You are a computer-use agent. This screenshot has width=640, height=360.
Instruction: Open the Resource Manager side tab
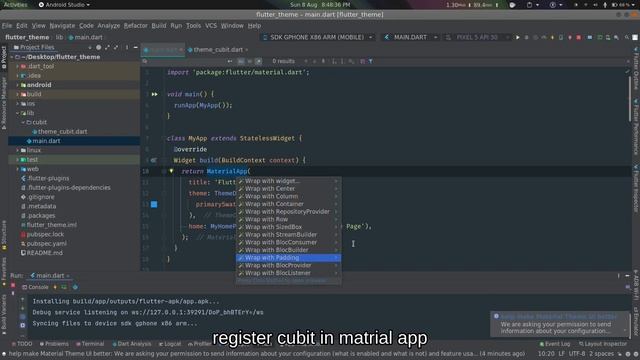pos(4,103)
